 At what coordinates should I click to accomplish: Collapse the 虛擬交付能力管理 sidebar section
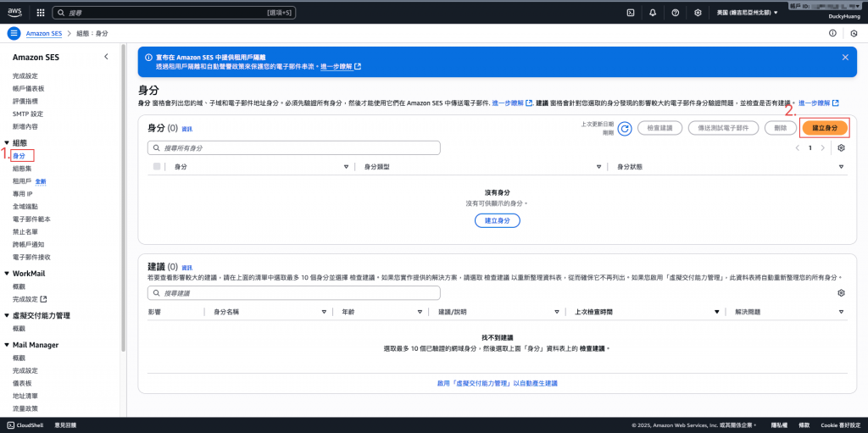7,315
